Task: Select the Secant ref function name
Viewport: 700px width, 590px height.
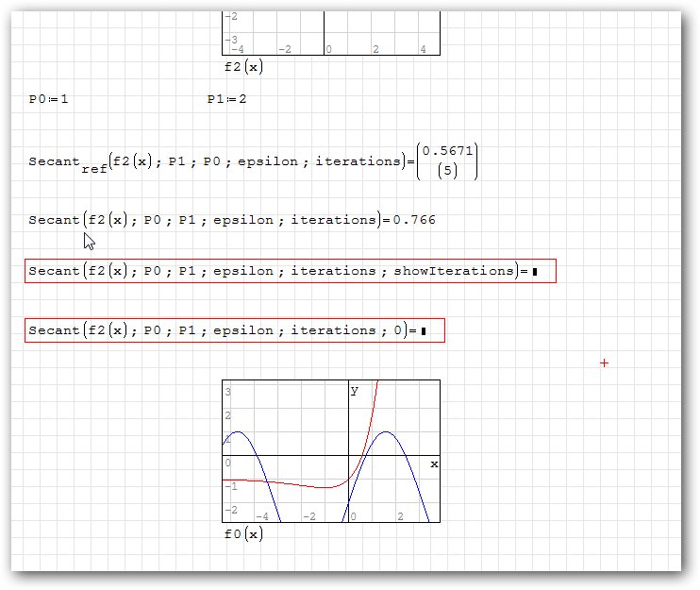Action: coord(66,162)
